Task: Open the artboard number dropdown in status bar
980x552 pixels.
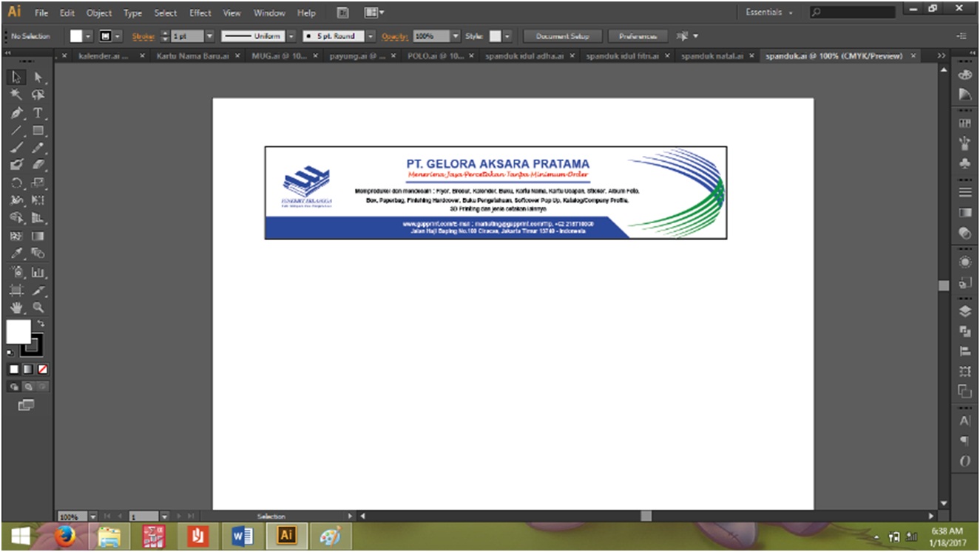Action: pos(164,516)
